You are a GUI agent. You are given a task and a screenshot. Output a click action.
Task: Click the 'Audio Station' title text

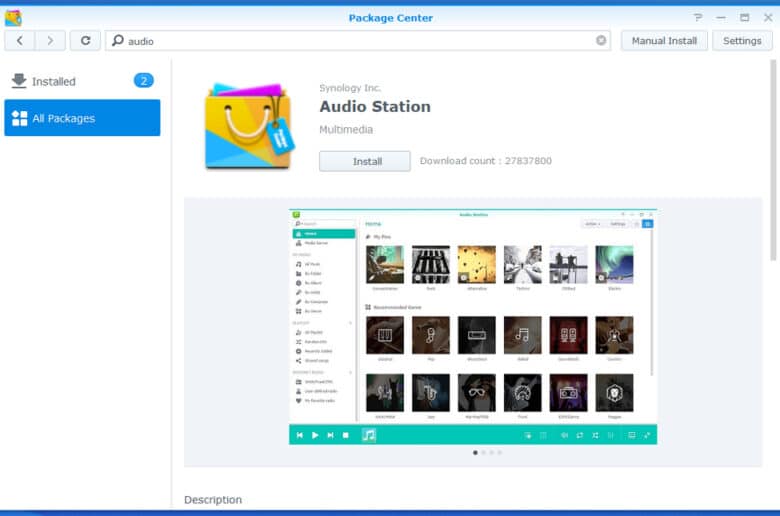coord(375,106)
